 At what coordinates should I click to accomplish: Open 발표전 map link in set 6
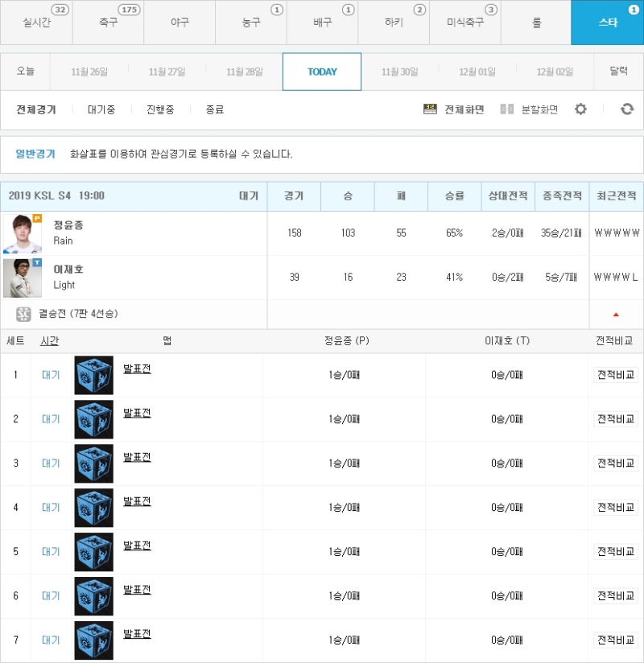click(137, 590)
